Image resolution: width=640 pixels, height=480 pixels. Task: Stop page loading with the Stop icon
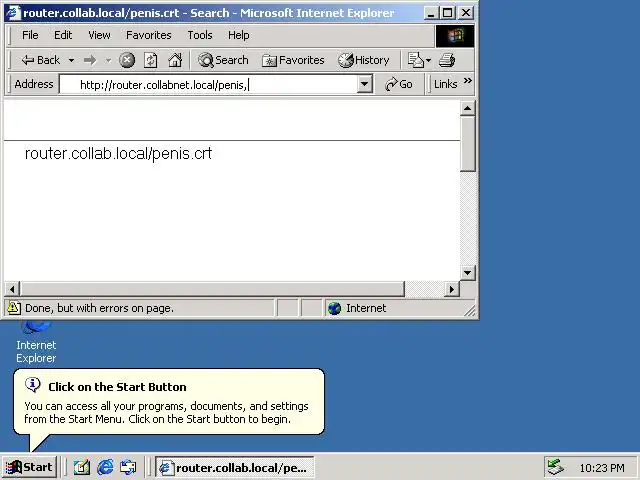tap(127, 60)
